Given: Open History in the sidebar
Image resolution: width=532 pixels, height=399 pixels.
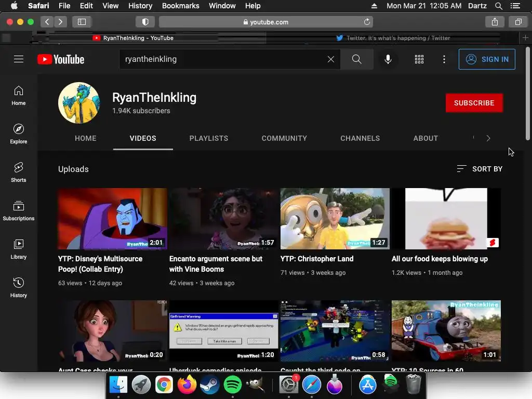Looking at the screenshot, I should (x=19, y=288).
